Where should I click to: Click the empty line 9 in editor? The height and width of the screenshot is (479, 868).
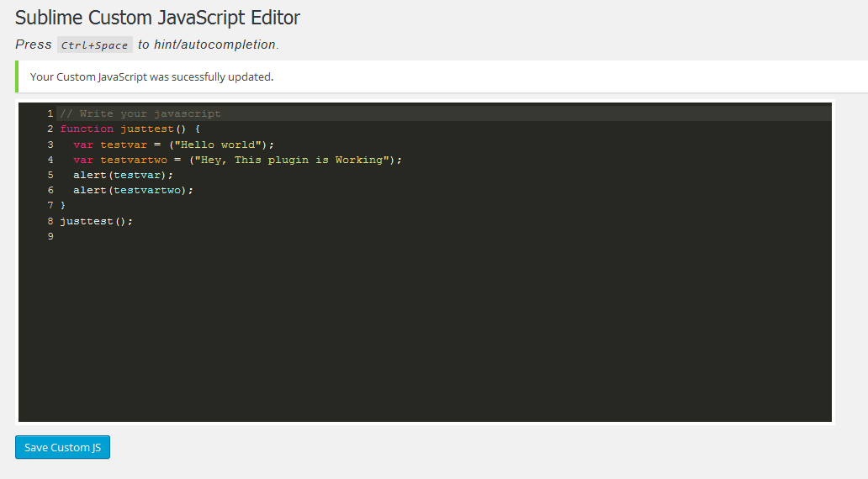pyautogui.click(x=443, y=236)
